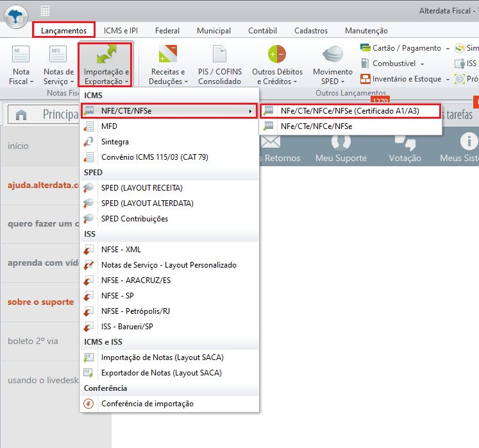The height and width of the screenshot is (448, 479).
Task: Click the Importação e Exportação green arrows icon
Action: click(106, 54)
